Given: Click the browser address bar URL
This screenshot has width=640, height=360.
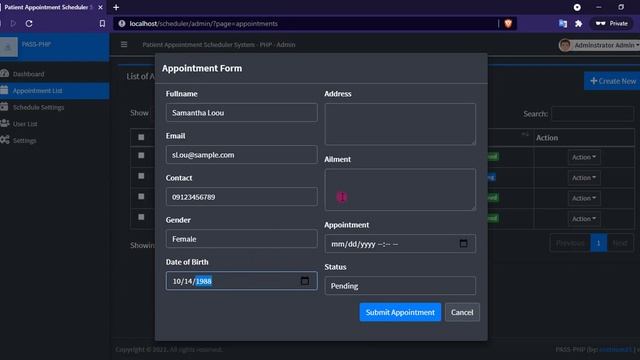Looking at the screenshot, I should 203,24.
